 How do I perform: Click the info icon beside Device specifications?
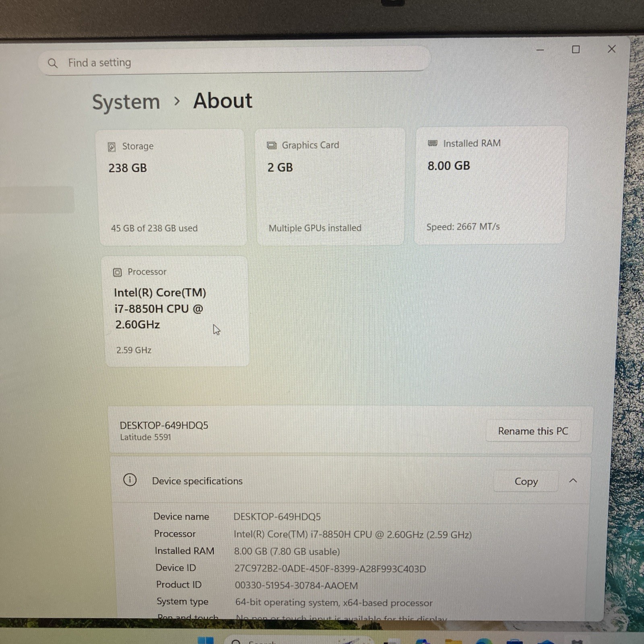click(130, 480)
